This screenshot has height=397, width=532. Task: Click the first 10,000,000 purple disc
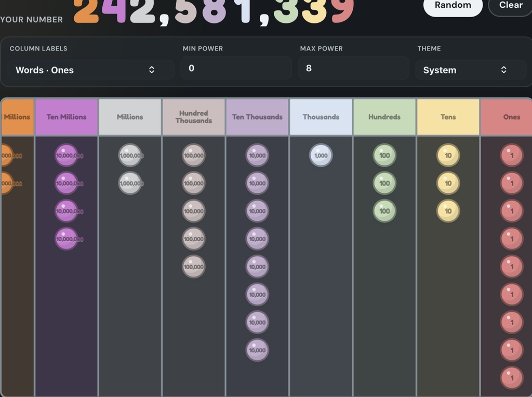point(66,155)
